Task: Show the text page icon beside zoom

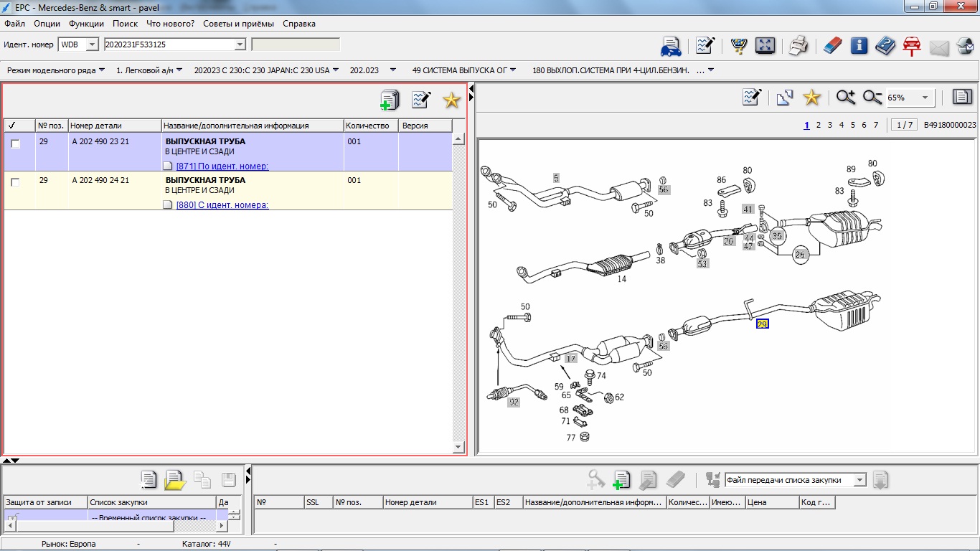Action: (x=962, y=97)
